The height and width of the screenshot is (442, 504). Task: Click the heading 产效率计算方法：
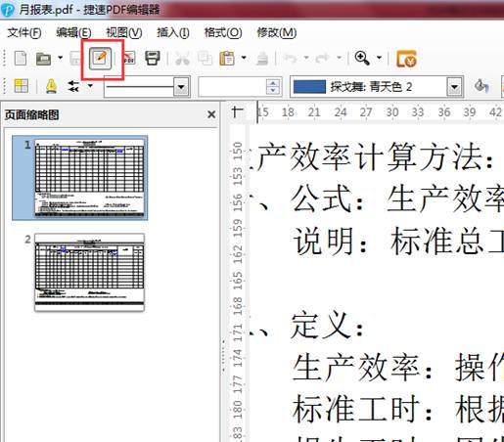[375, 157]
